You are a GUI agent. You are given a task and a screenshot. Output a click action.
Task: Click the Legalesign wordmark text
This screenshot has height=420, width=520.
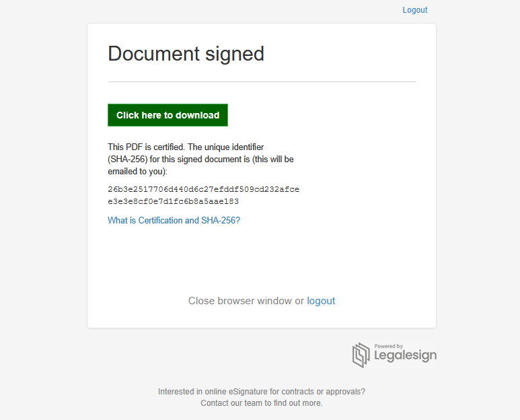click(405, 355)
